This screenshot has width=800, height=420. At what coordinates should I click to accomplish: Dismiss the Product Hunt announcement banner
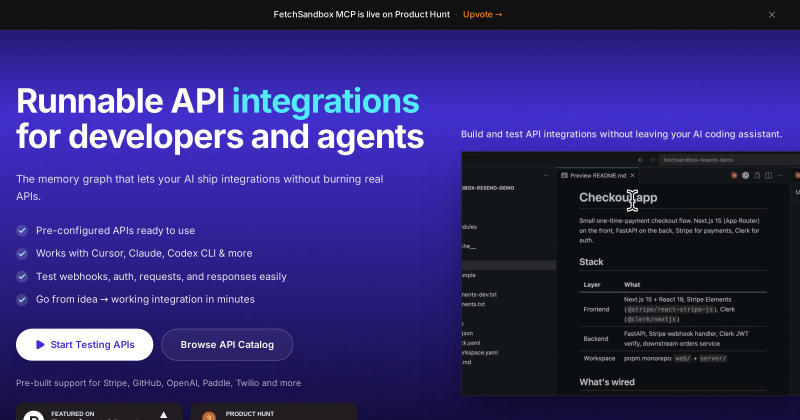(772, 15)
